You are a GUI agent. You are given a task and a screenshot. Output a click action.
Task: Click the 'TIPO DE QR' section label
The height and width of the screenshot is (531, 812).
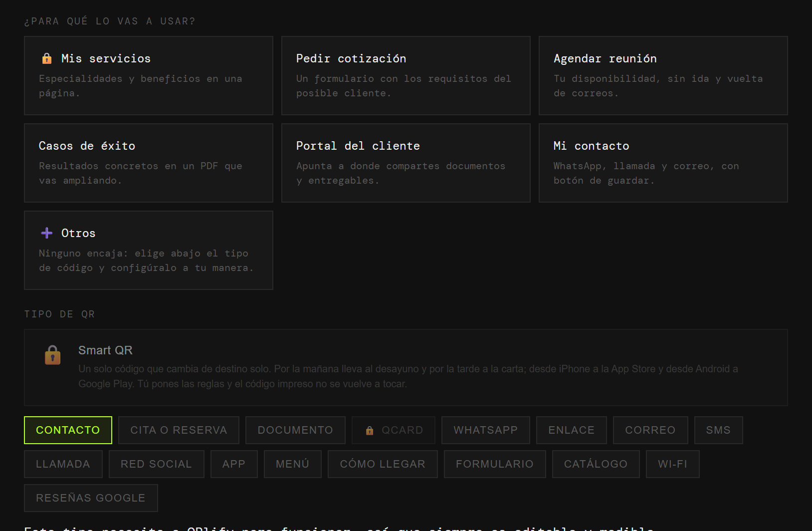59,314
